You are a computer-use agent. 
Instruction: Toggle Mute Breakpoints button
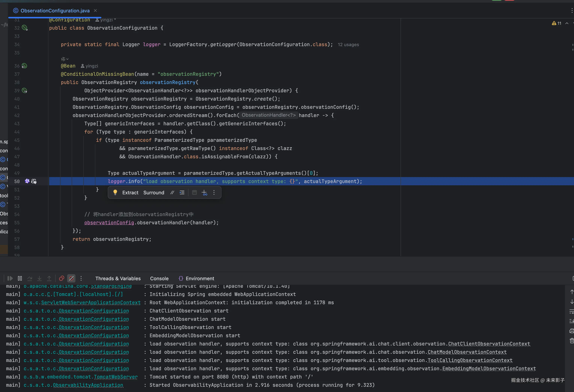(71, 279)
